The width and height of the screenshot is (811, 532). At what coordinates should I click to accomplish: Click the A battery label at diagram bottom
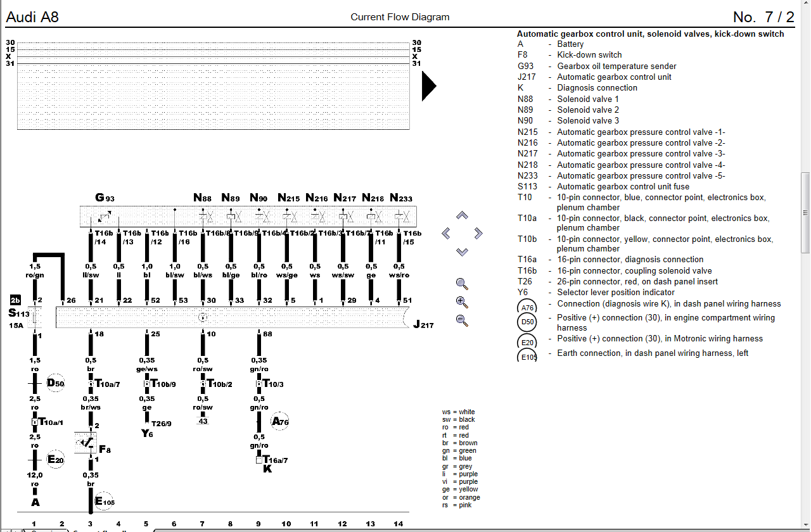pyautogui.click(x=35, y=502)
